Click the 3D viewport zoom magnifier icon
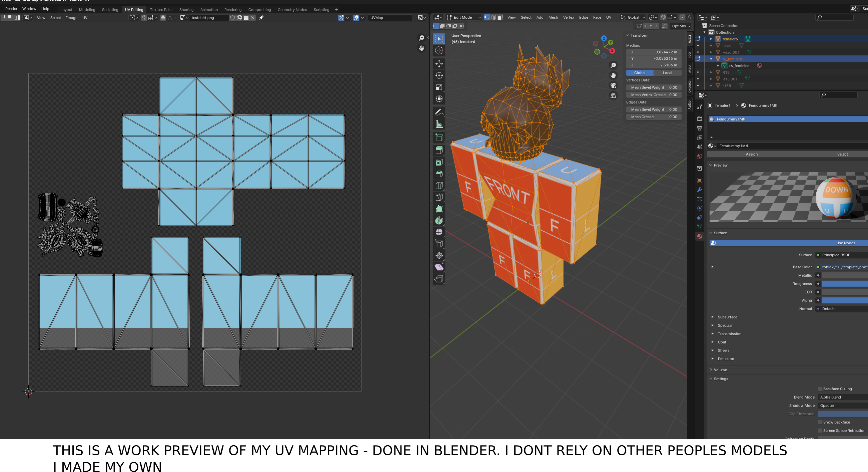 tap(613, 65)
